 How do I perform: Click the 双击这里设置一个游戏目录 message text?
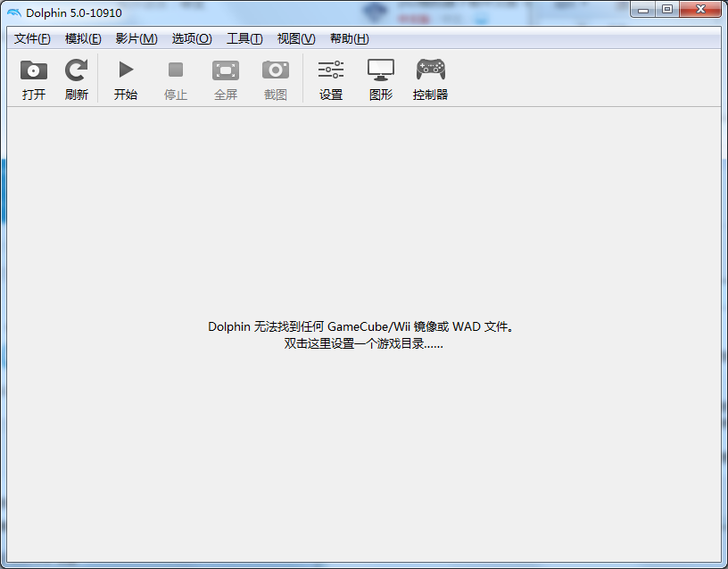363,344
